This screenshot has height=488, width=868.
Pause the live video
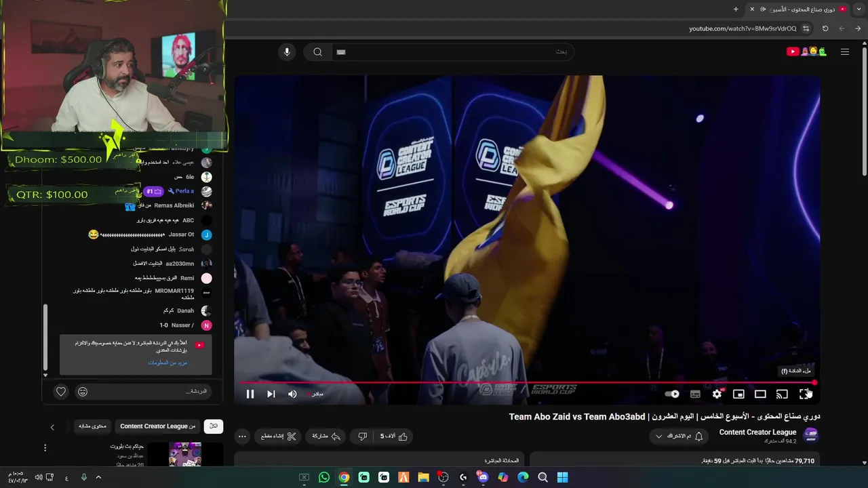[x=250, y=394]
